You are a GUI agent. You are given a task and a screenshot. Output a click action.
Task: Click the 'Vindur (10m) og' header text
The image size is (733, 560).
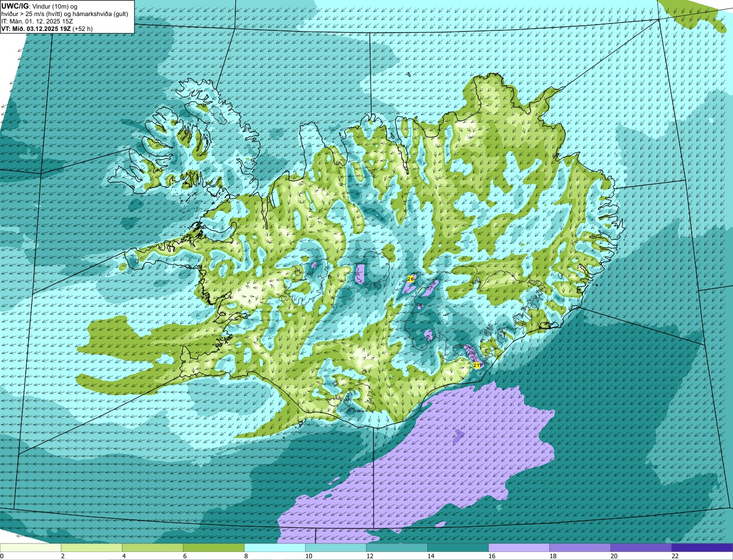pos(55,6)
